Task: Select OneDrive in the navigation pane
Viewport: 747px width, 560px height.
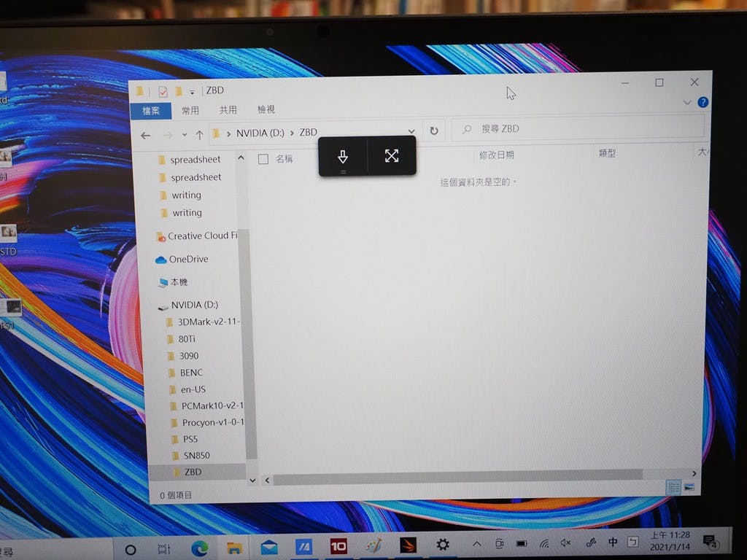Action: [182, 259]
